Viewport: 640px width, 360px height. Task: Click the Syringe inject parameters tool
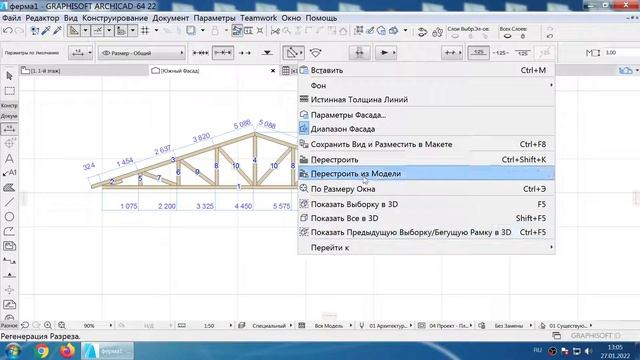pyautogui.click(x=57, y=31)
